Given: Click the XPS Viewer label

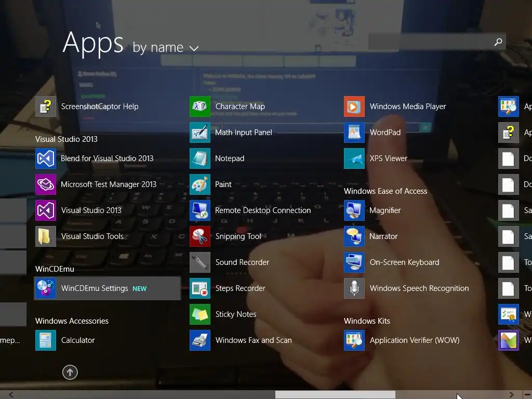Looking at the screenshot, I should click(x=389, y=158).
